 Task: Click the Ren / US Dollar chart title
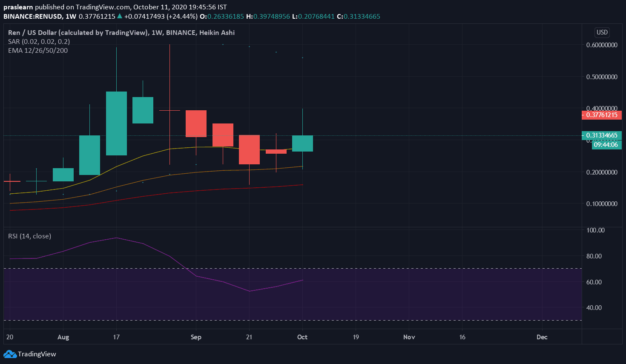coord(121,32)
